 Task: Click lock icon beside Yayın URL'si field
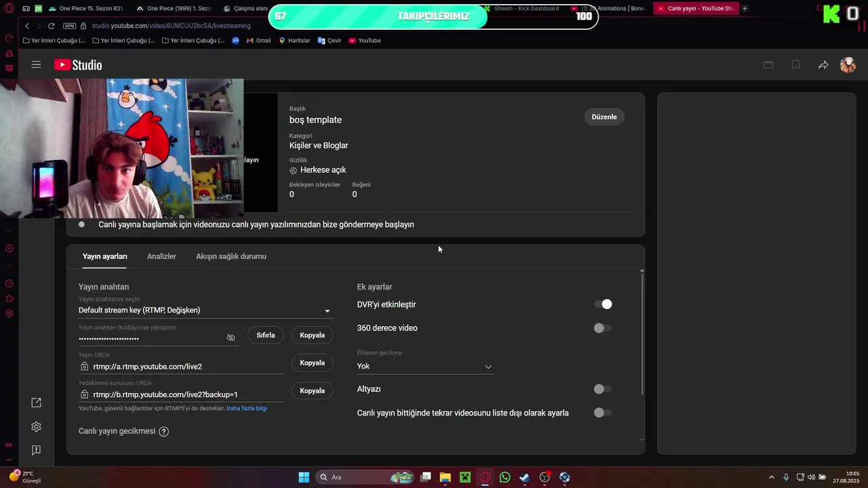(84, 366)
